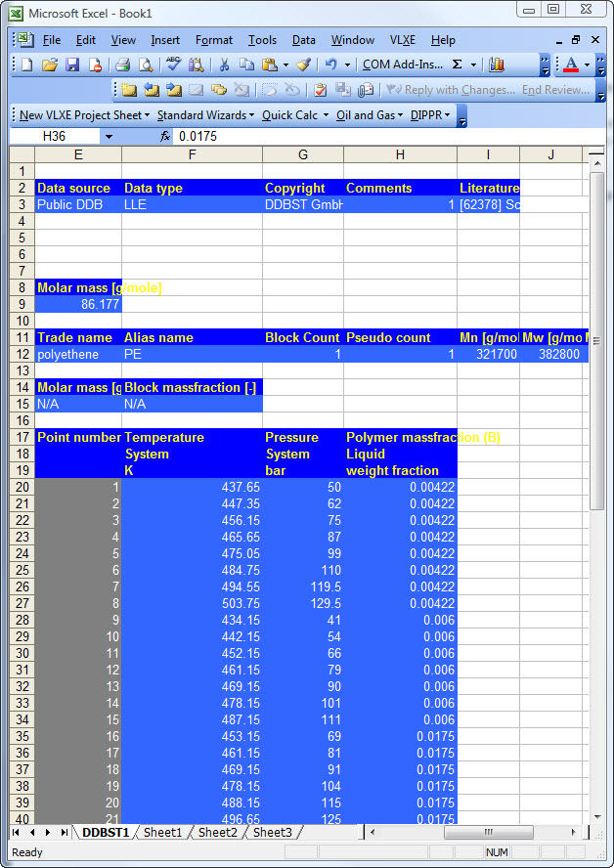Image resolution: width=614 pixels, height=868 pixels.
Task: Select the Format Painter brush
Action: (303, 65)
